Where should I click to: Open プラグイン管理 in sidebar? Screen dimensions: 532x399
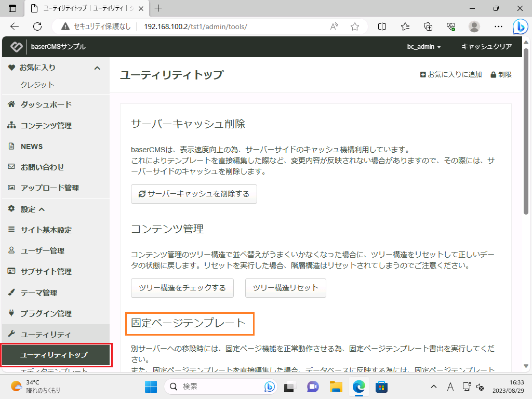46,314
